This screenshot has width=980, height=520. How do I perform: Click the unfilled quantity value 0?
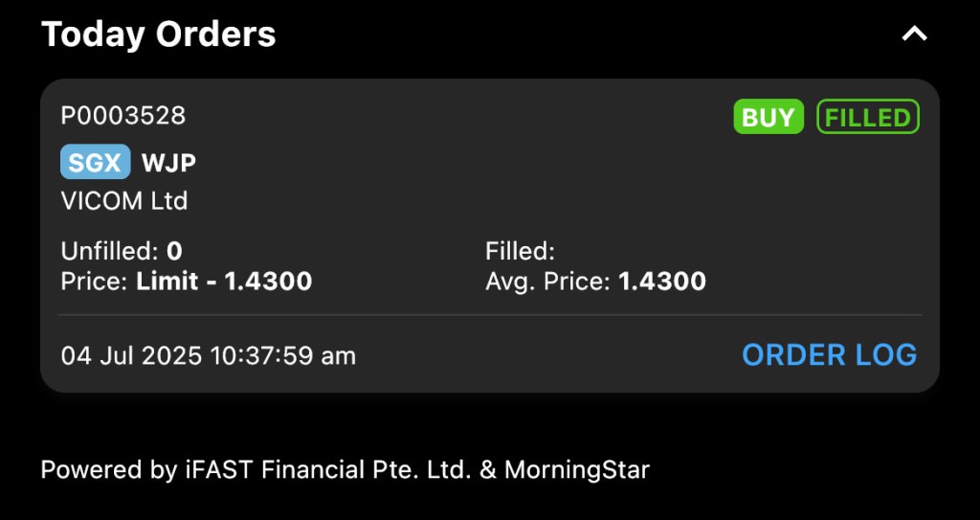click(174, 252)
